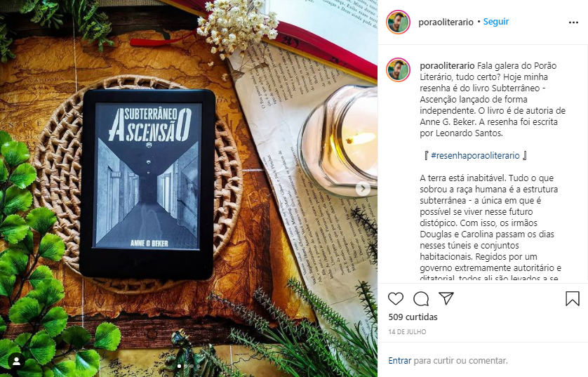View the 509 curtidas likes list
The image size is (588, 377).
(x=413, y=317)
